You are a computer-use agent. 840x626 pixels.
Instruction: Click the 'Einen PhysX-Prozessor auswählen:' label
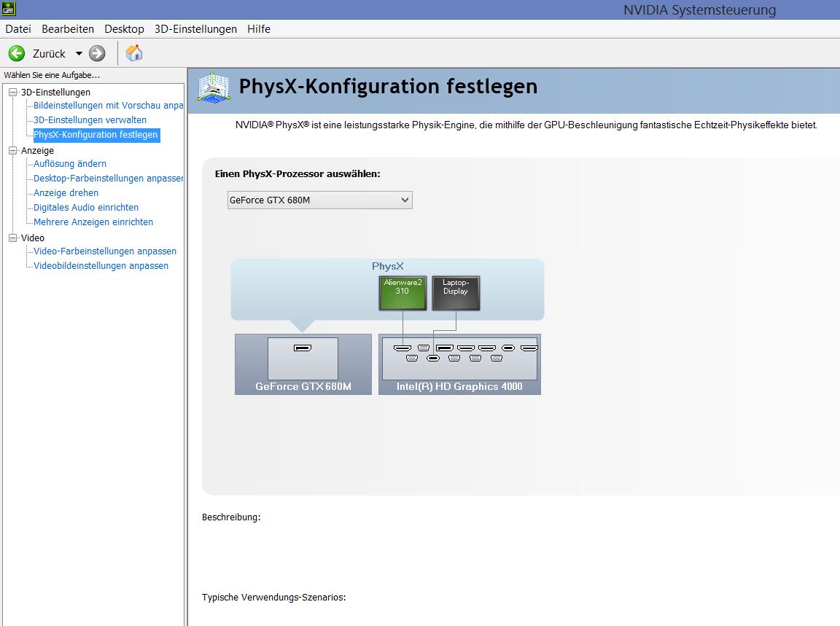pyautogui.click(x=297, y=173)
